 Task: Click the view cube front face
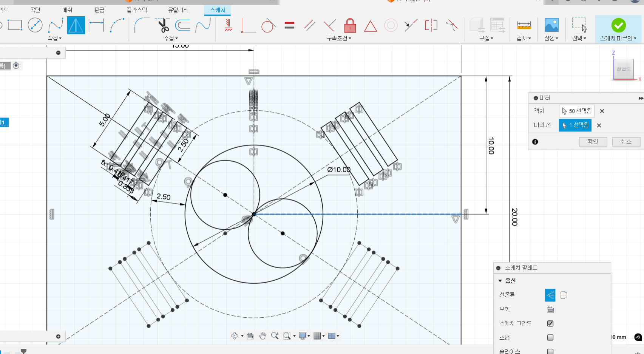click(623, 69)
